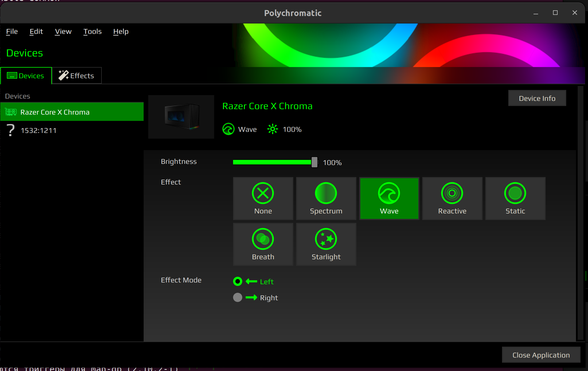Screen dimensions: 588x371
Task: Choose the Wave effect tile
Action: click(389, 199)
